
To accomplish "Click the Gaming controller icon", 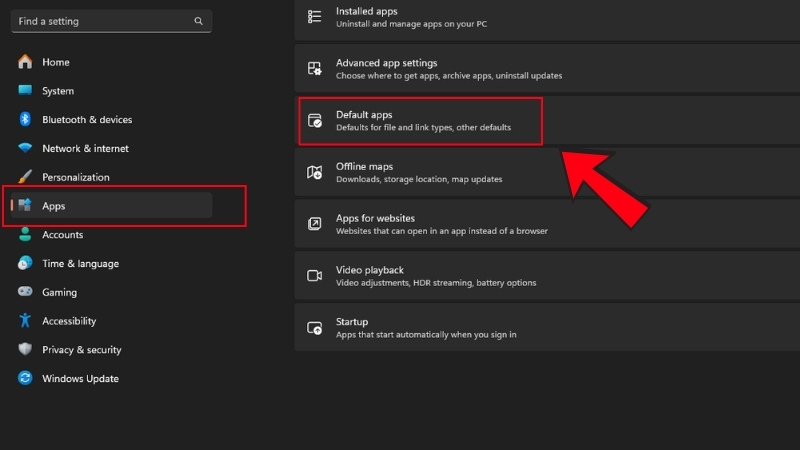I will click(25, 291).
